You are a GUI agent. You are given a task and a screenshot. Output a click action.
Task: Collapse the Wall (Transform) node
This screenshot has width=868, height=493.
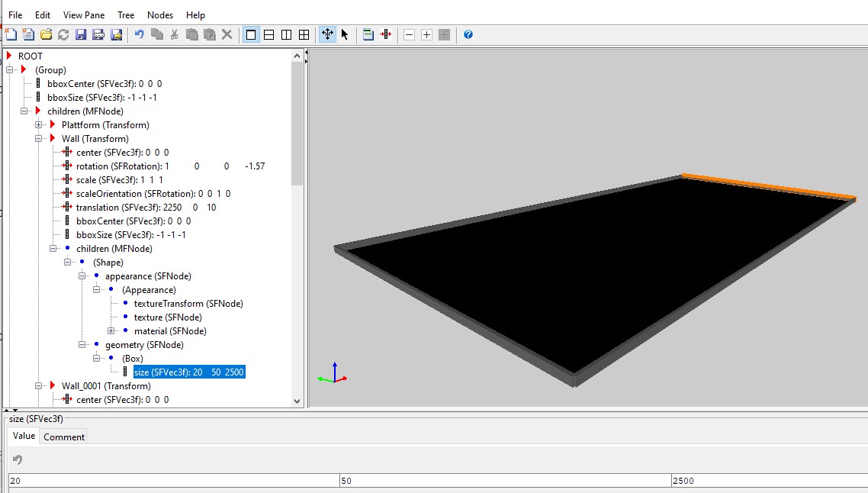coord(39,139)
